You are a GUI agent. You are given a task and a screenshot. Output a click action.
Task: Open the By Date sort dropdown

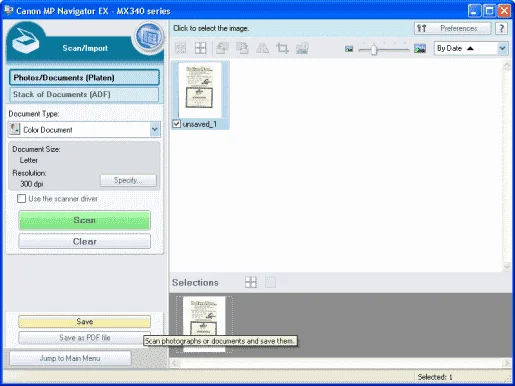pyautogui.click(x=502, y=49)
